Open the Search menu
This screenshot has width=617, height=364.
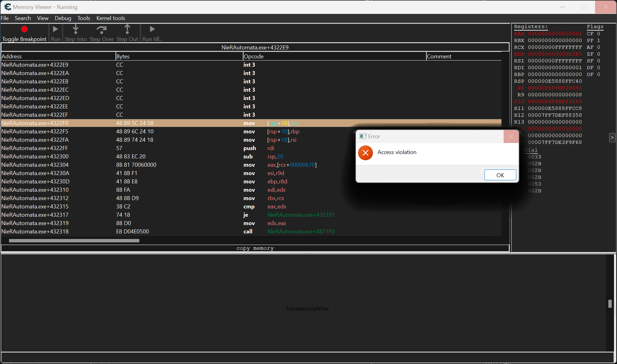coord(23,18)
